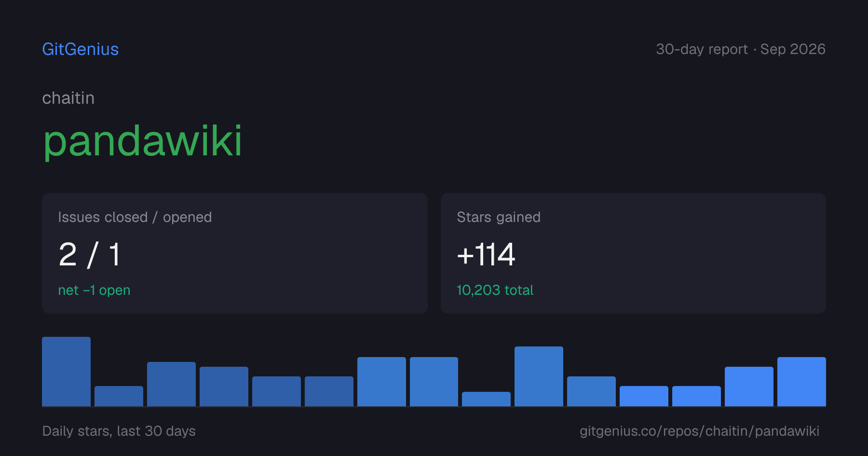The height and width of the screenshot is (456, 868).
Task: Select the tall tenth bar in chart
Action: click(x=539, y=376)
